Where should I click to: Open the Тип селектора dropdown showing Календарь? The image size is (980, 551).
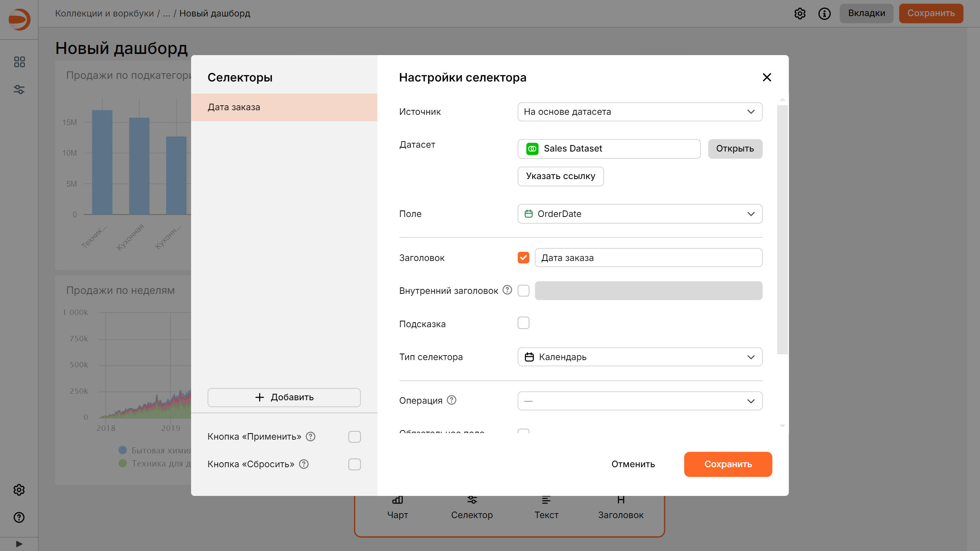tap(639, 357)
